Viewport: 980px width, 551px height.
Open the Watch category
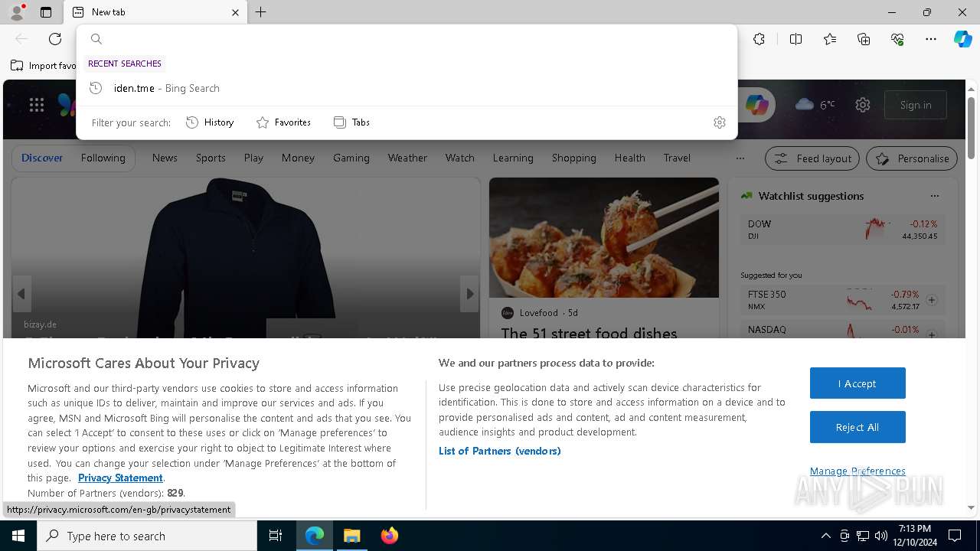pyautogui.click(x=460, y=158)
